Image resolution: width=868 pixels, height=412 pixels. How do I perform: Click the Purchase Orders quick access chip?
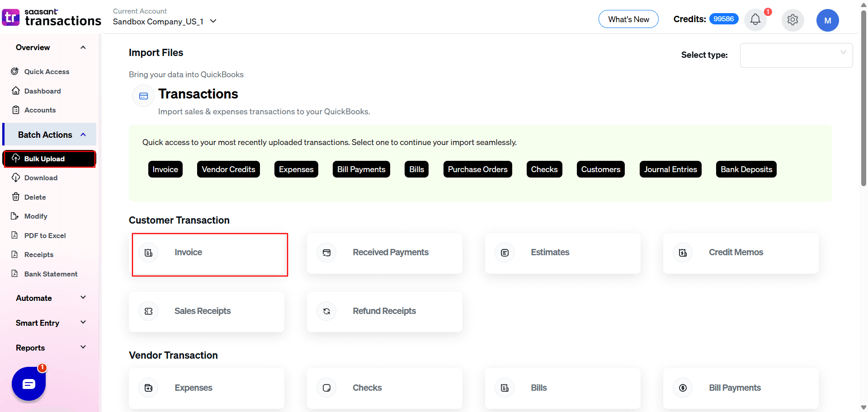pyautogui.click(x=477, y=169)
